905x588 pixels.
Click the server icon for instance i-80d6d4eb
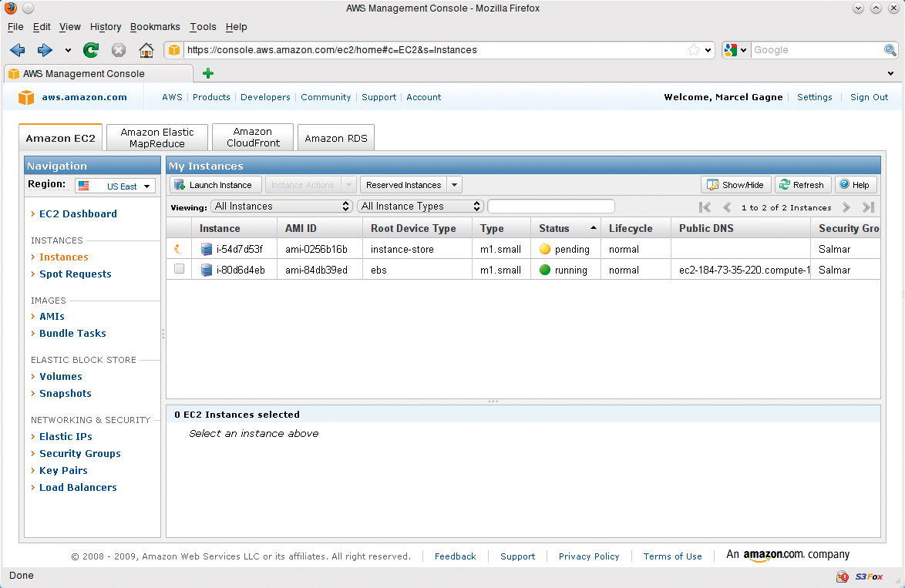tap(206, 270)
